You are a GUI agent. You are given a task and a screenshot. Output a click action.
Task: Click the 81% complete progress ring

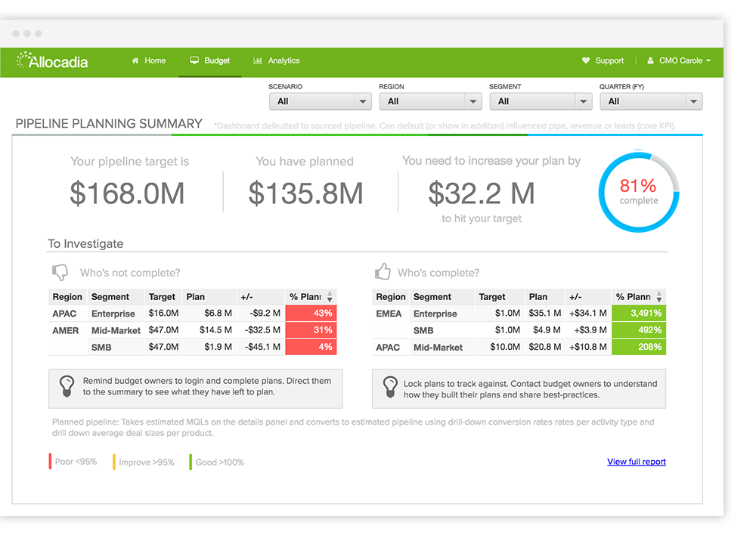[639, 192]
